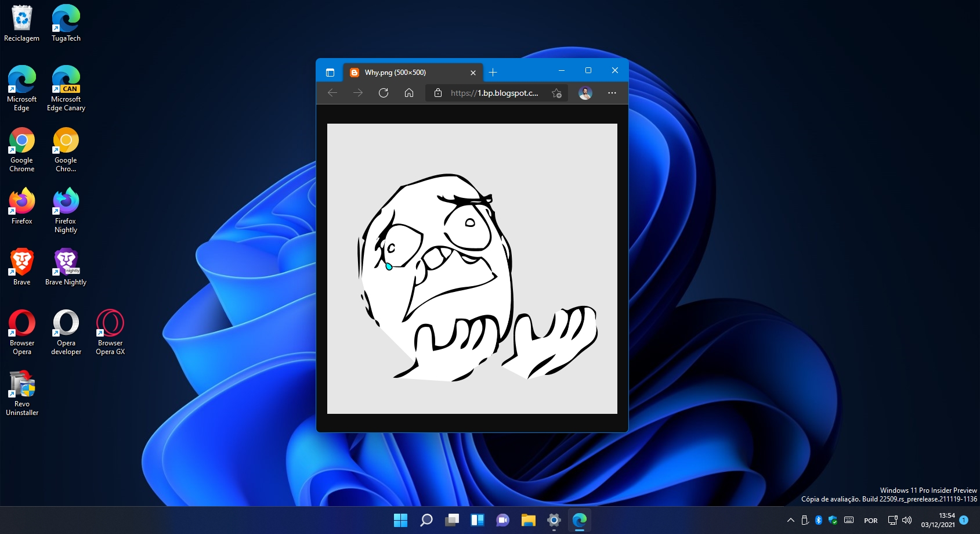The height and width of the screenshot is (534, 980).
Task: Click the USB safely-remove tray icon
Action: (x=805, y=520)
